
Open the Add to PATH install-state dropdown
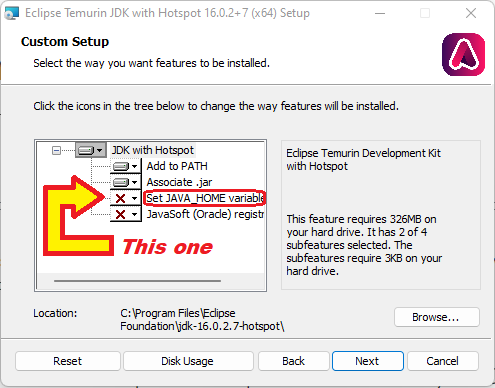pos(126,166)
